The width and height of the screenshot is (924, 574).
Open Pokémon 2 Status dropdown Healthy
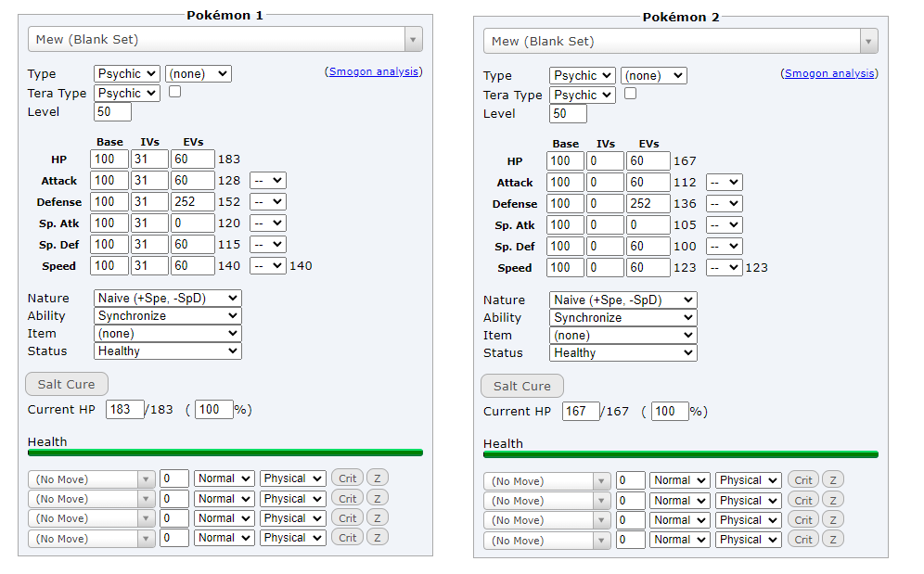pyautogui.click(x=623, y=353)
